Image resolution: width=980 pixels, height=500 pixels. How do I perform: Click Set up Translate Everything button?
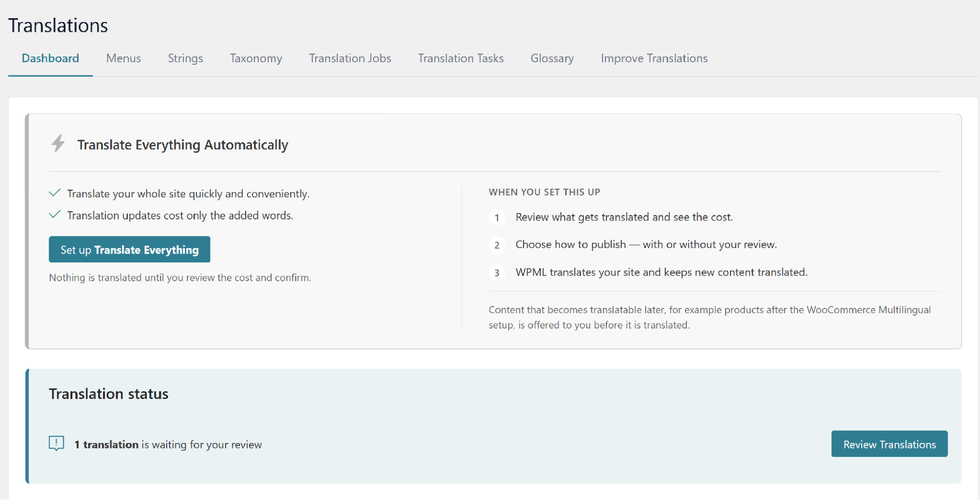pos(129,250)
